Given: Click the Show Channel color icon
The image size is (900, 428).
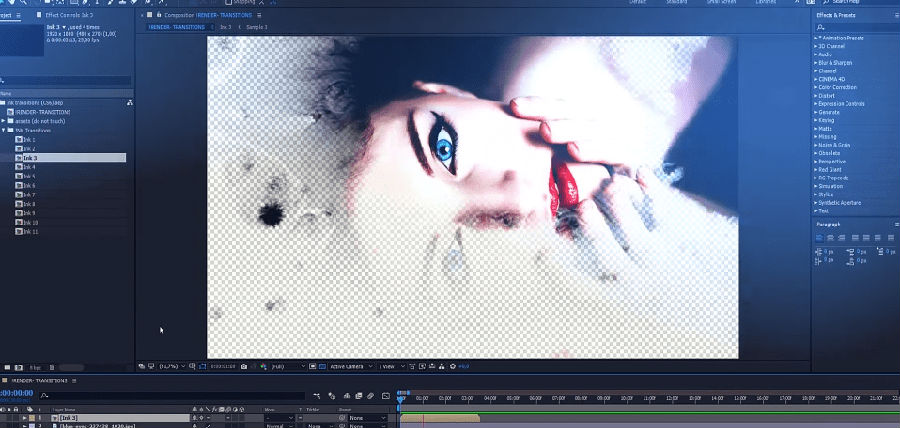Looking at the screenshot, I should point(263,366).
